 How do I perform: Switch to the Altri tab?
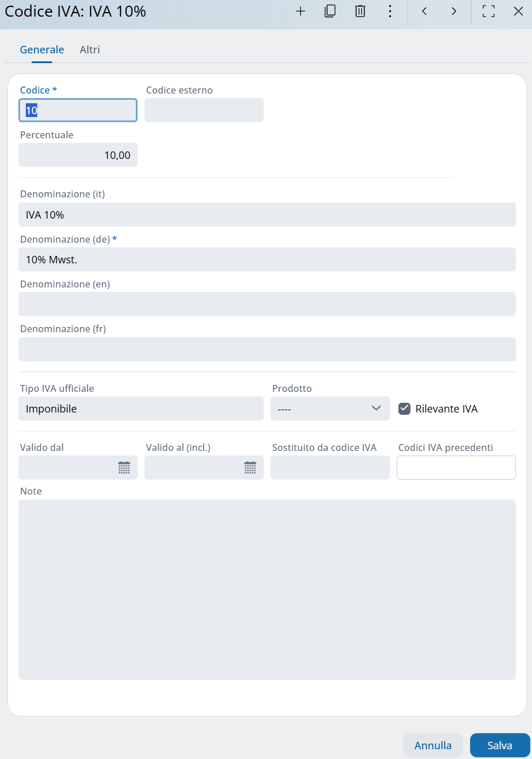(x=90, y=50)
